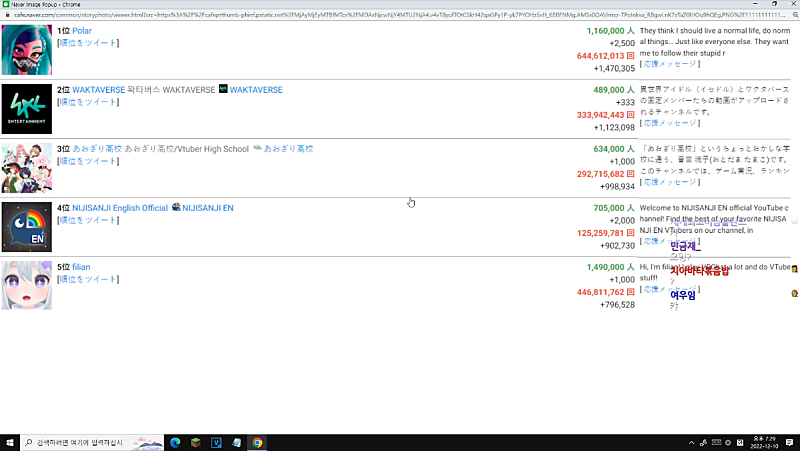Click WAKTAVERSE Entertainment logo thumbnail
This screenshot has height=451, width=800.
point(27,109)
